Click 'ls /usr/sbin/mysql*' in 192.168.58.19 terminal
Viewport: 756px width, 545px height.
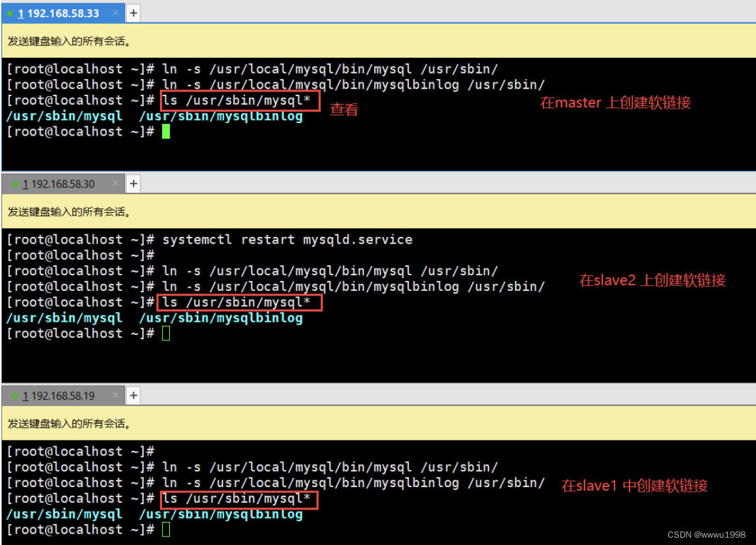[x=236, y=499]
